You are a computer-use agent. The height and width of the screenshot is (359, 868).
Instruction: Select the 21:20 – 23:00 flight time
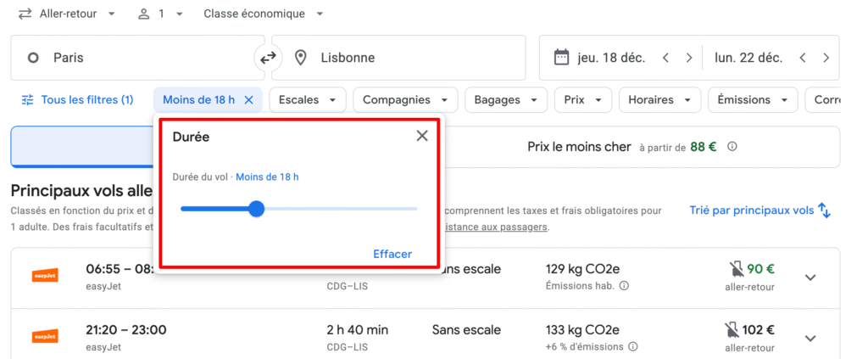tap(126, 330)
